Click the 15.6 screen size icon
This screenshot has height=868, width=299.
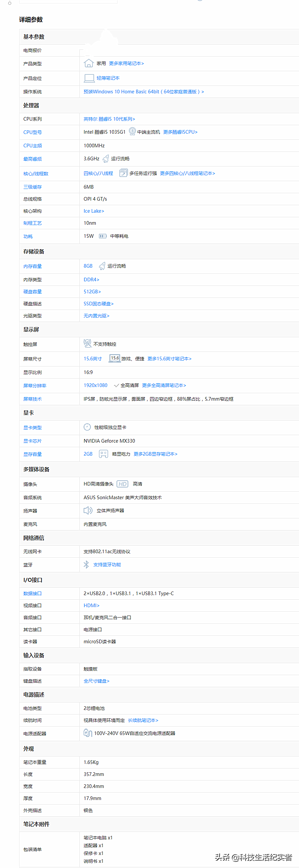click(x=115, y=358)
